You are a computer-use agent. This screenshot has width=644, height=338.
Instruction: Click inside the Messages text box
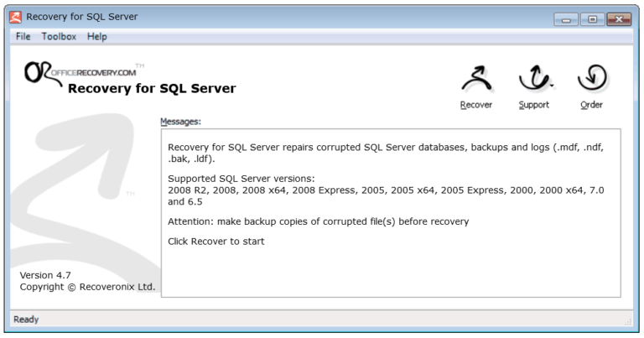click(391, 213)
